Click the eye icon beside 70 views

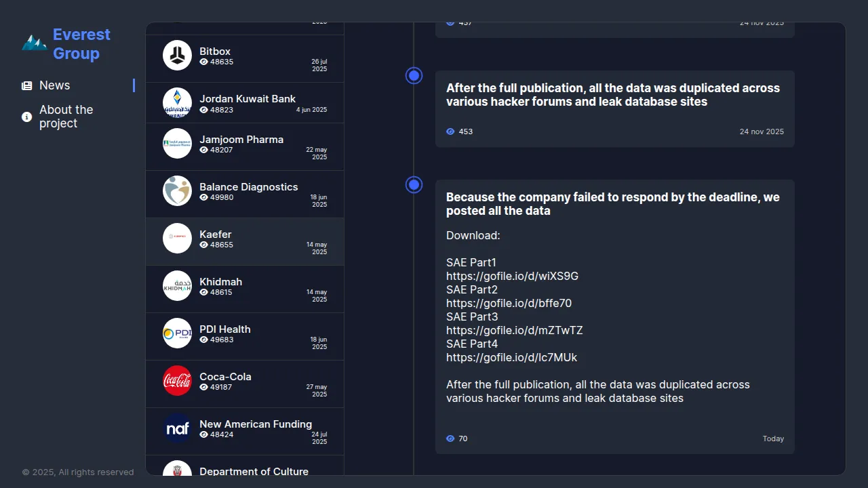(450, 439)
